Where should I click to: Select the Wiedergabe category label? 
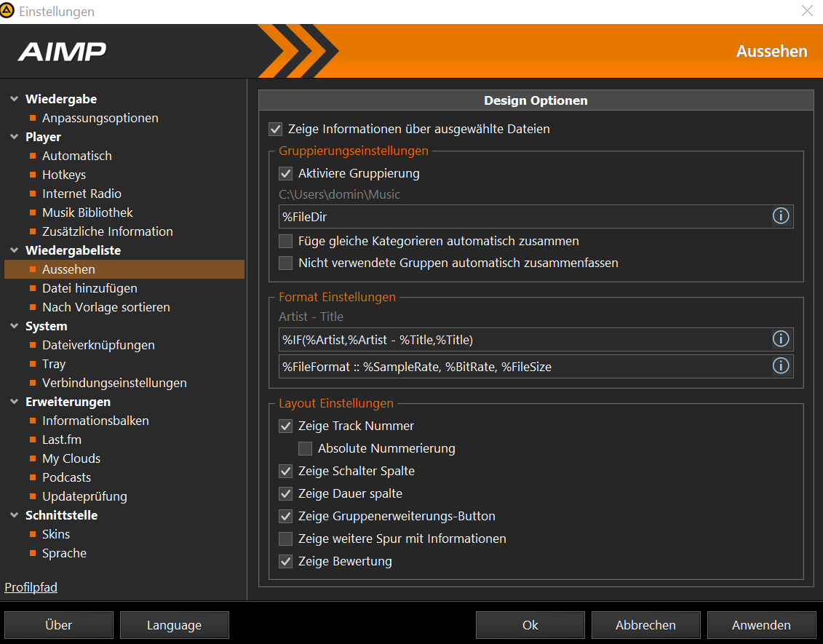coord(61,99)
